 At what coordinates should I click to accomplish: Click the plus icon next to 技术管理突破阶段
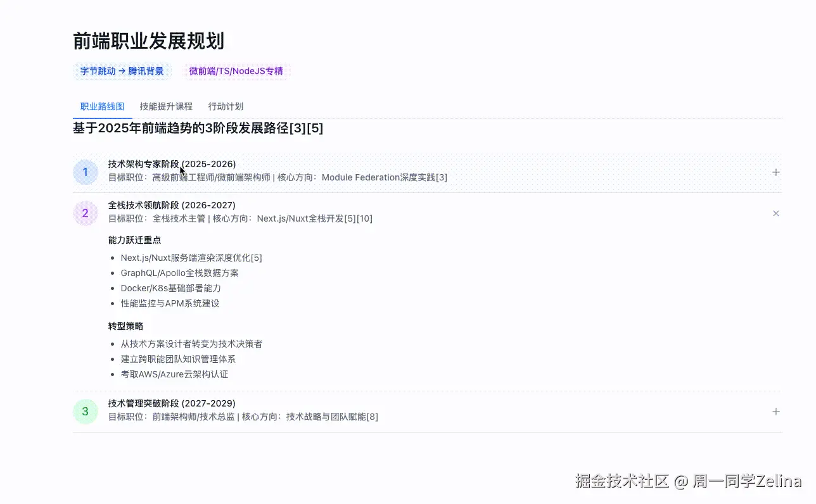coord(775,411)
